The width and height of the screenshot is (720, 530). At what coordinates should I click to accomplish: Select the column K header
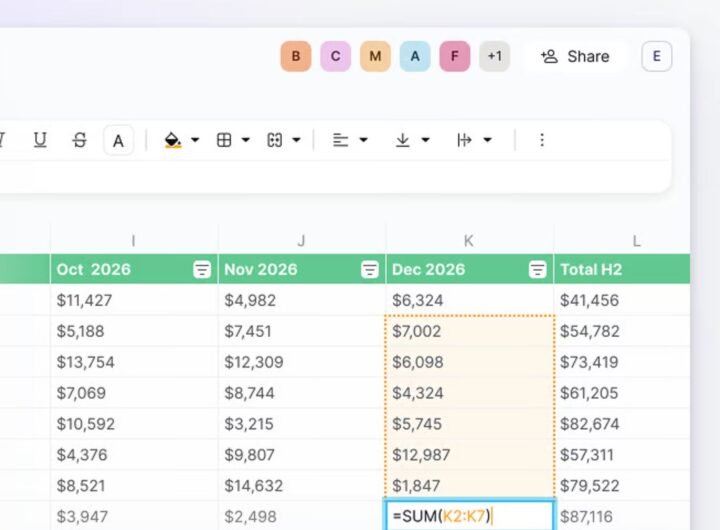(469, 240)
